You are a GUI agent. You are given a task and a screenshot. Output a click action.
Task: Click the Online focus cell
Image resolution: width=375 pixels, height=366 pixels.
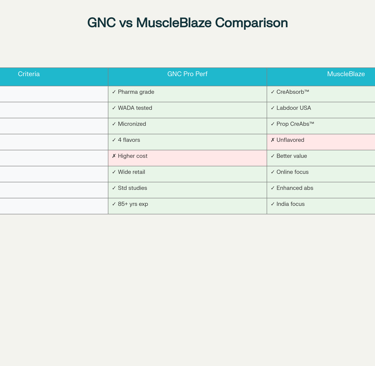pos(321,174)
